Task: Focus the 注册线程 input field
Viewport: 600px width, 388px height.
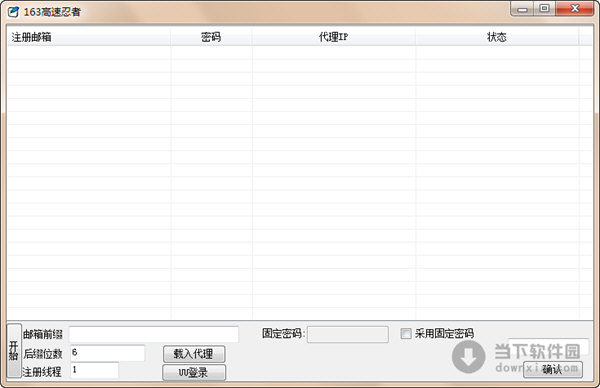Action: coord(95,370)
